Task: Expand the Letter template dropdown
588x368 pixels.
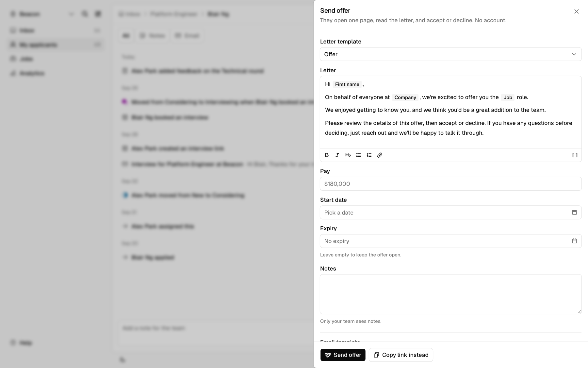Action: tap(451, 54)
